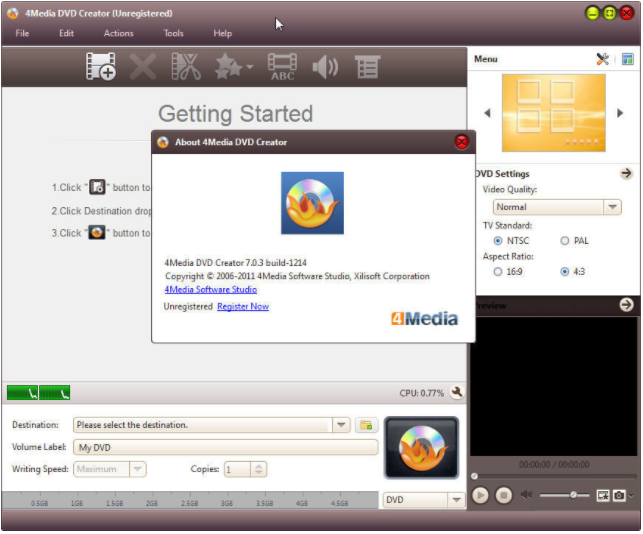Open the Help menu

223,33
